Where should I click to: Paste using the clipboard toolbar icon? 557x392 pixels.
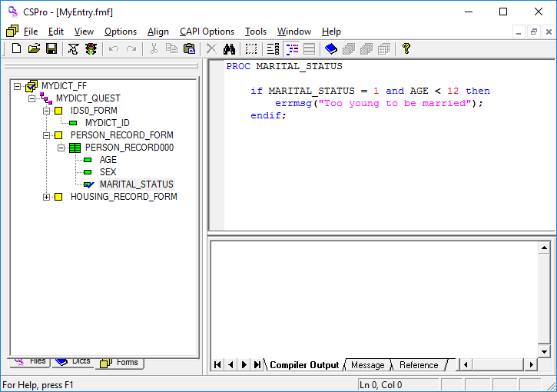point(189,48)
